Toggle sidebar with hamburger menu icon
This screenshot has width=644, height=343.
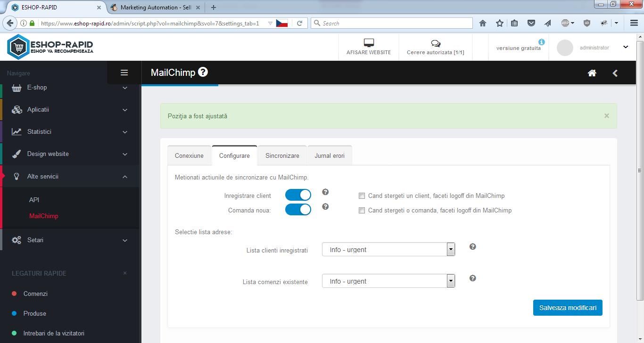pyautogui.click(x=124, y=73)
